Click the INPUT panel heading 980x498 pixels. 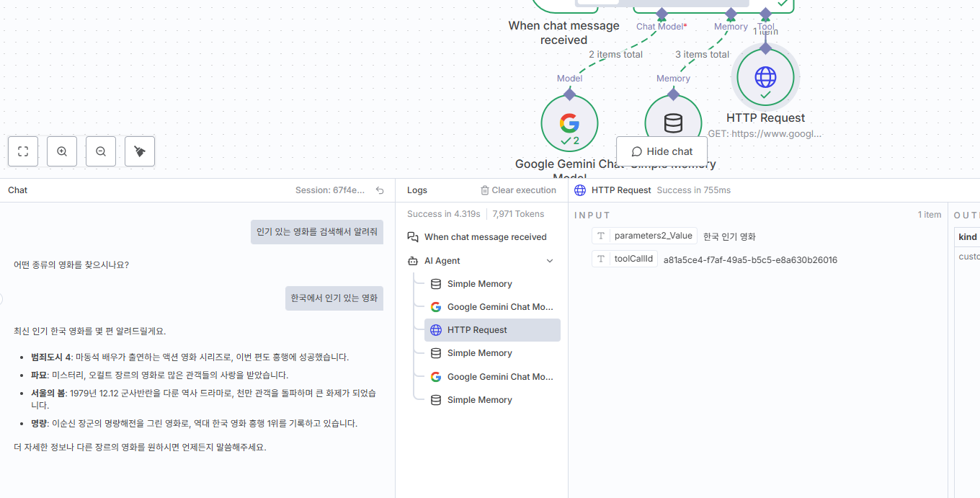point(592,215)
